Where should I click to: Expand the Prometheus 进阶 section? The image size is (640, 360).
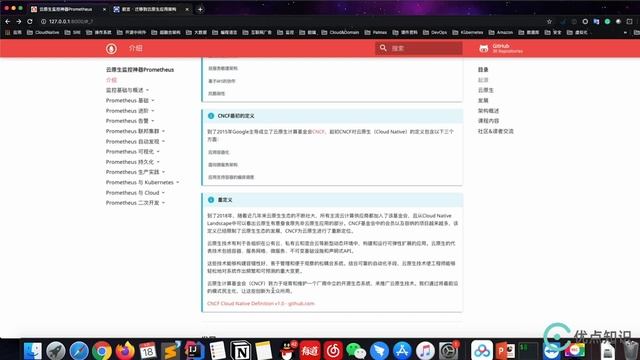point(130,111)
